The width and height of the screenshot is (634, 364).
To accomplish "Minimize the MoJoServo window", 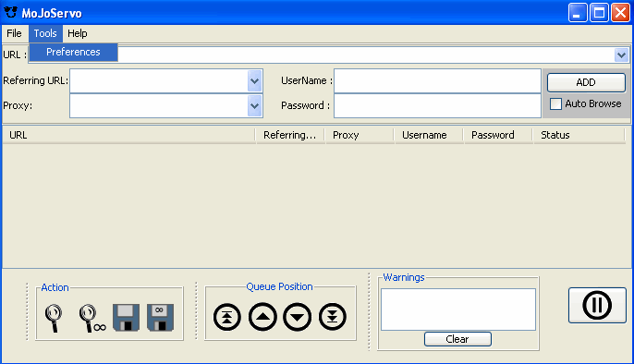I will coord(578,13).
